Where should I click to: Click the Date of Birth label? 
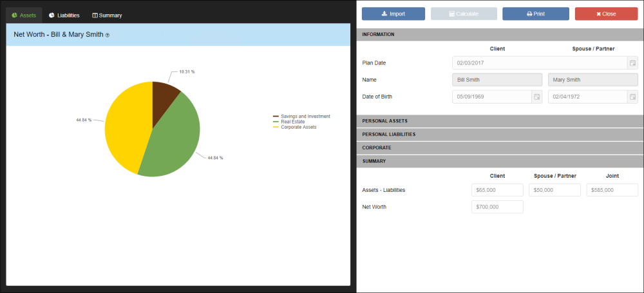[x=377, y=97]
